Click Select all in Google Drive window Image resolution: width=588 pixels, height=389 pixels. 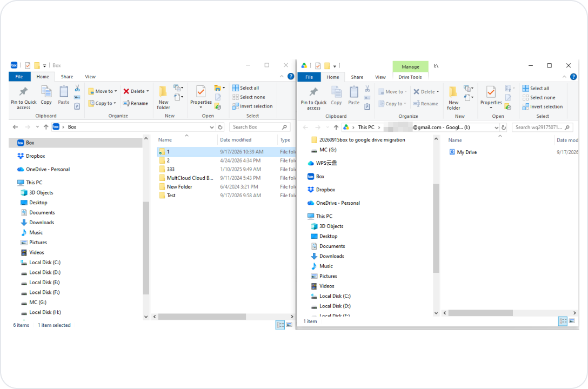coord(536,89)
